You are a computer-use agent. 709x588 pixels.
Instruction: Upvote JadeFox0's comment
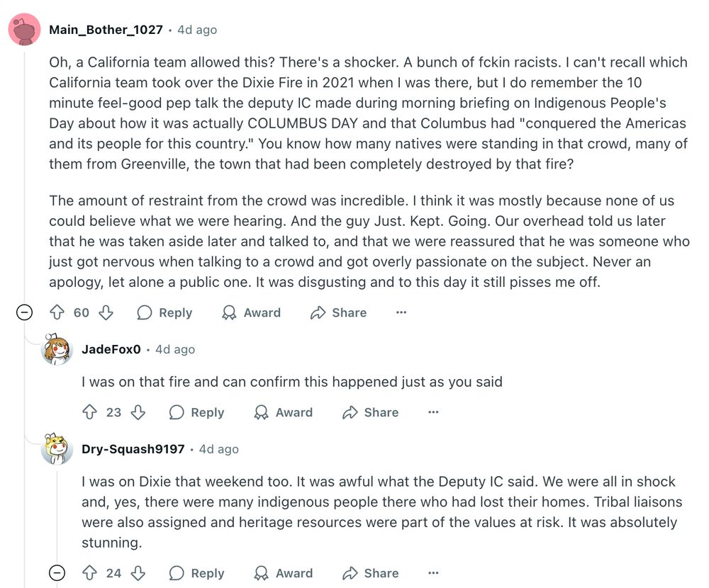tap(89, 412)
